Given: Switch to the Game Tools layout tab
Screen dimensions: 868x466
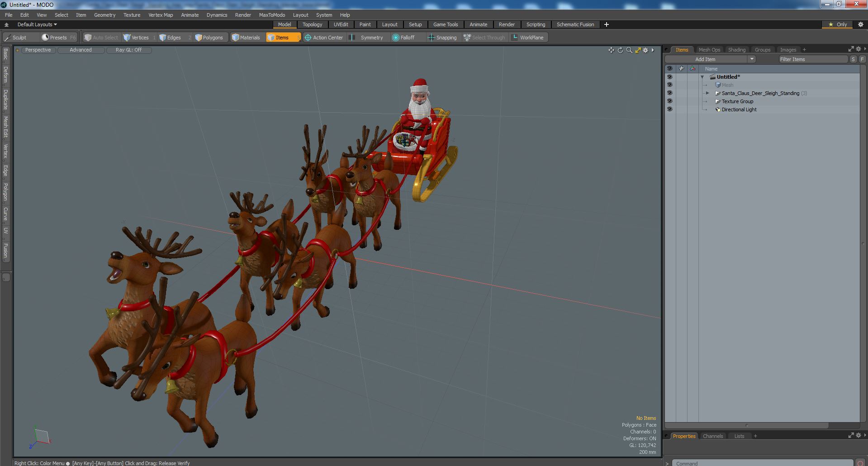Looking at the screenshot, I should (446, 24).
